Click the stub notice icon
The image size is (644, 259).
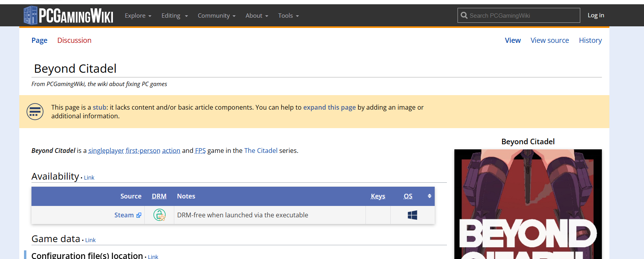[x=35, y=112]
